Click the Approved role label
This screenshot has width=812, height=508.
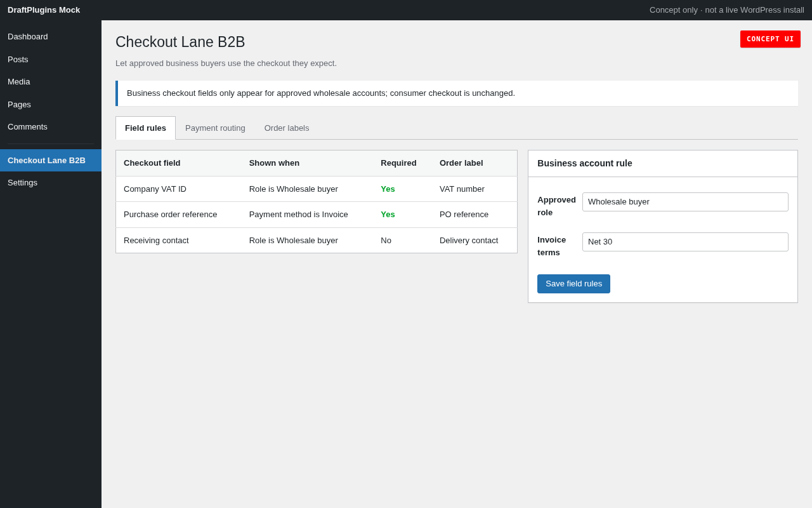pos(556,206)
